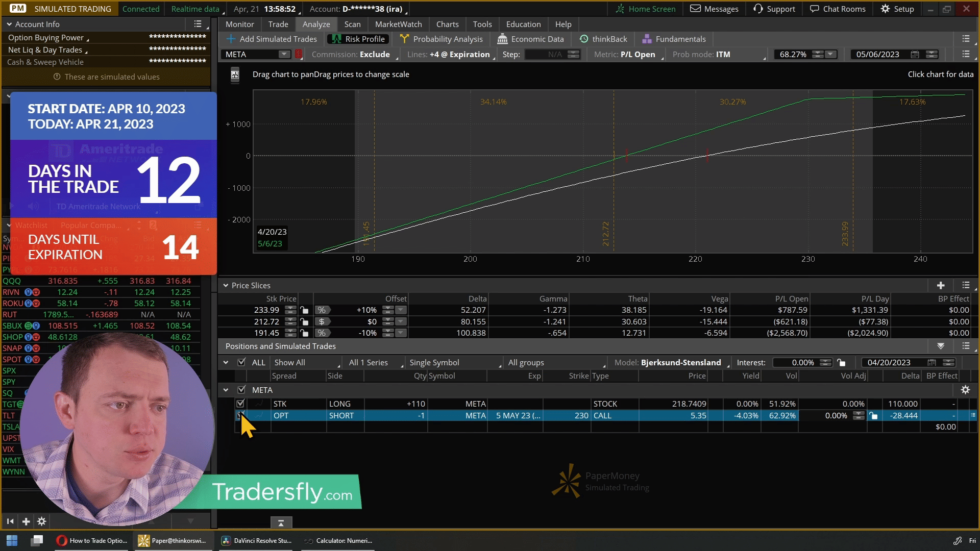Switch to the Trade tab
Screen dimensions: 980x551
pos(278,24)
